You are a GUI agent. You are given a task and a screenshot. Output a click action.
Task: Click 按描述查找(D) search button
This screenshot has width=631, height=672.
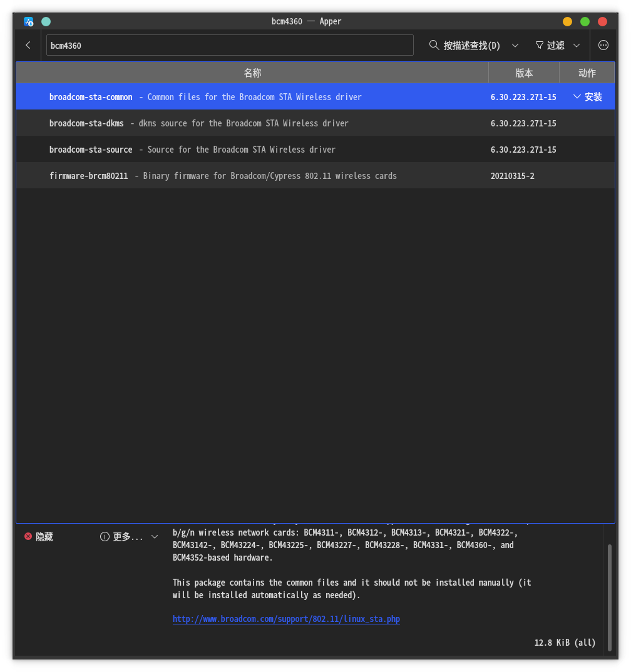click(x=464, y=45)
